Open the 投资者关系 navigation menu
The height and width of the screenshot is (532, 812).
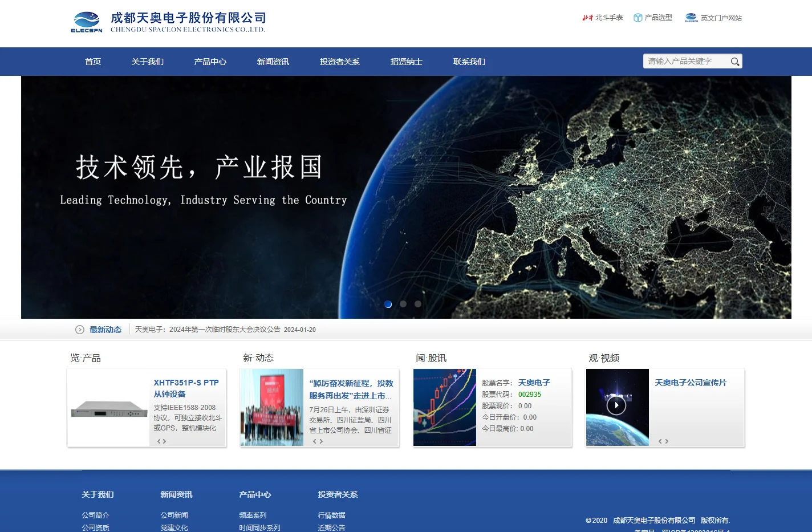340,62
